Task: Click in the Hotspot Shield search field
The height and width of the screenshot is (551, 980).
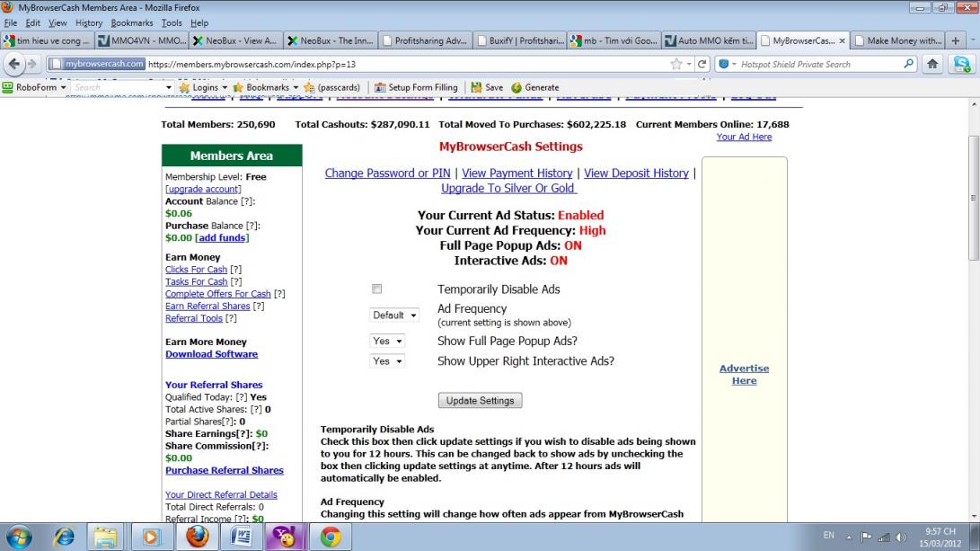Action: 817,65
